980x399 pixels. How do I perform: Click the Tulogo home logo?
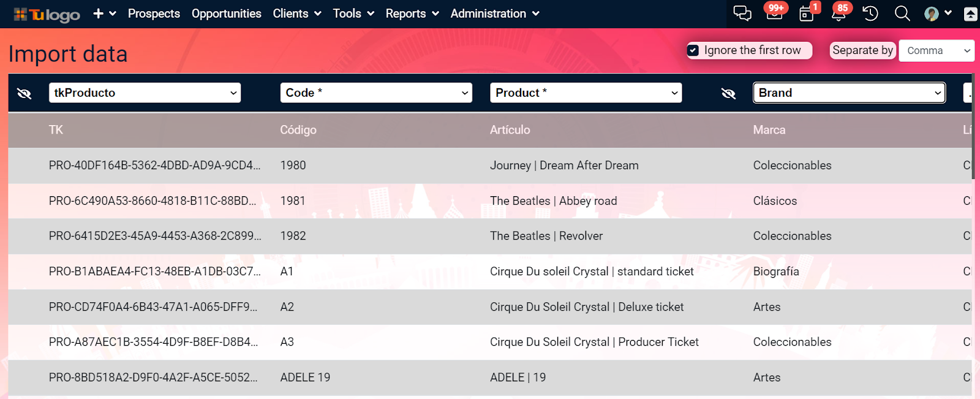[x=47, y=14]
